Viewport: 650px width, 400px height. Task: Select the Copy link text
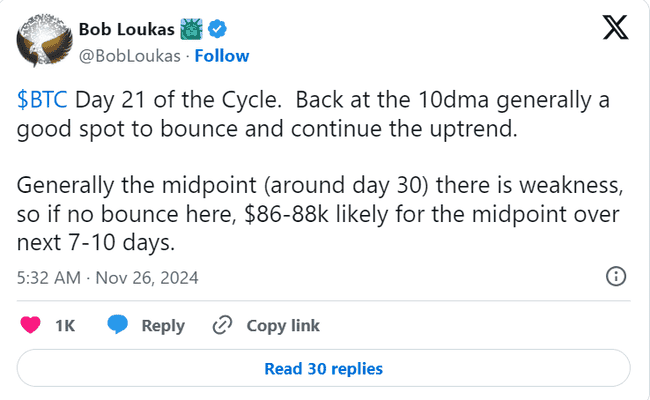click(x=283, y=326)
